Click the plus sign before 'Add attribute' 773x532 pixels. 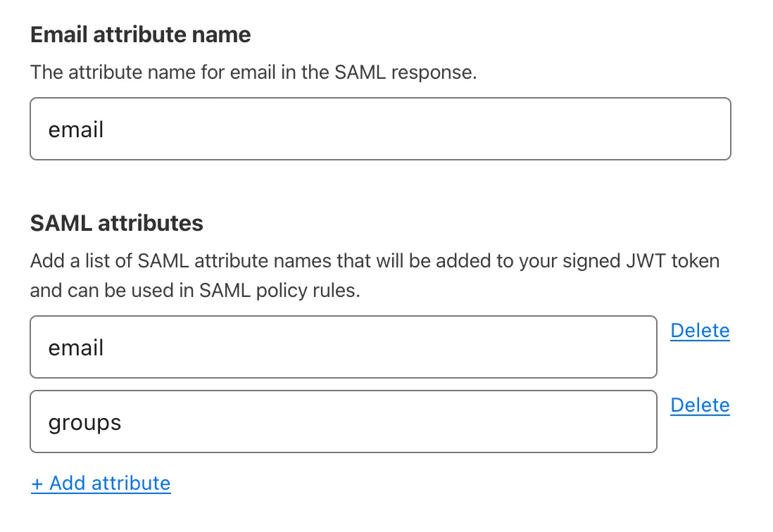[x=37, y=483]
